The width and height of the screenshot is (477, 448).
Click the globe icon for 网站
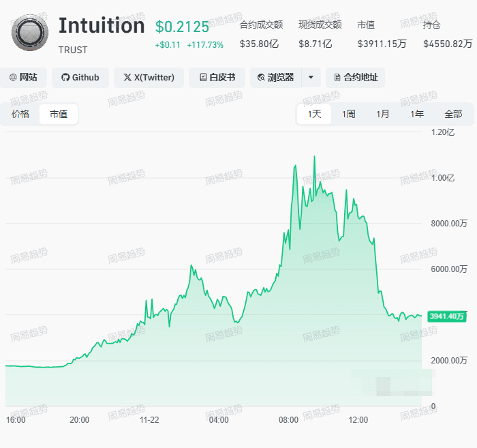point(13,78)
